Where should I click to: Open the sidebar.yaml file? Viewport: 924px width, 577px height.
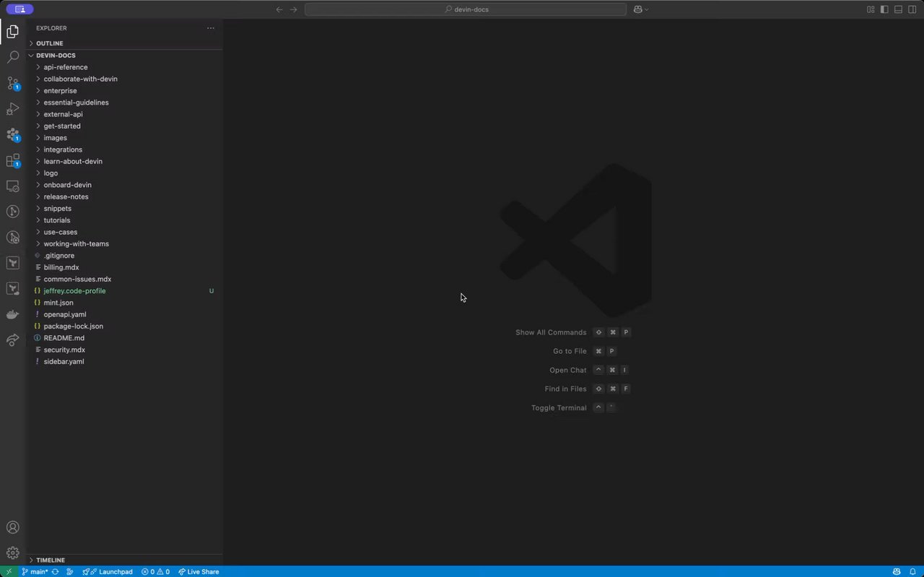125,361
